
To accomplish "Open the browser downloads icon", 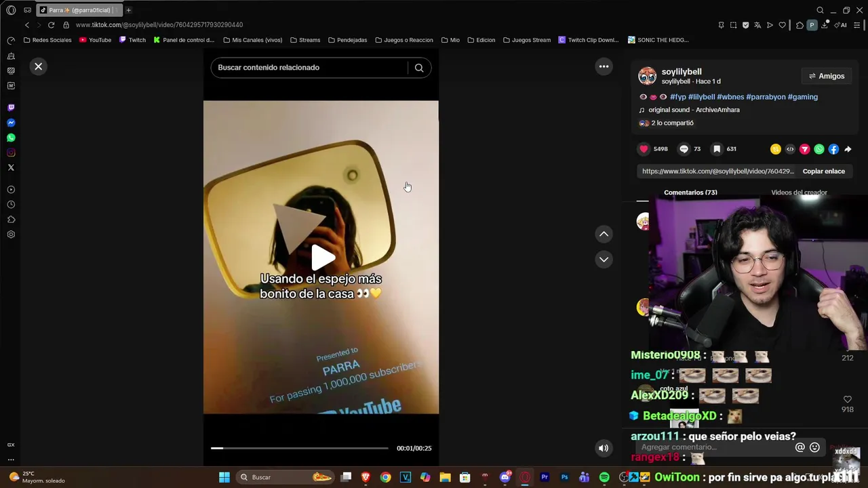I will click(x=825, y=25).
